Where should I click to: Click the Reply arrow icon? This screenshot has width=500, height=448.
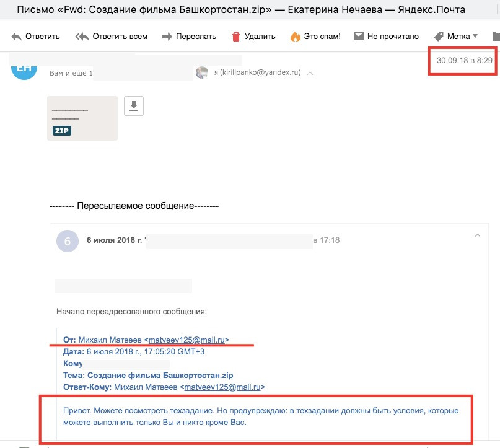click(16, 37)
